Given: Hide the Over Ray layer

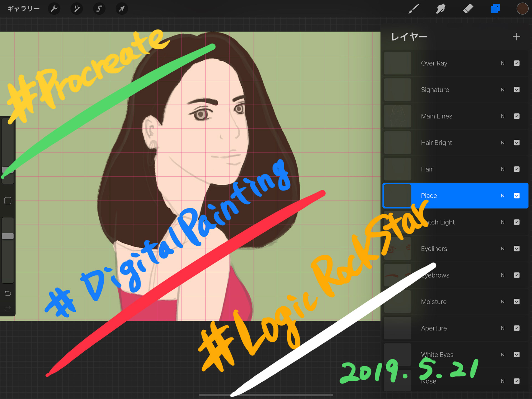Looking at the screenshot, I should (x=517, y=63).
